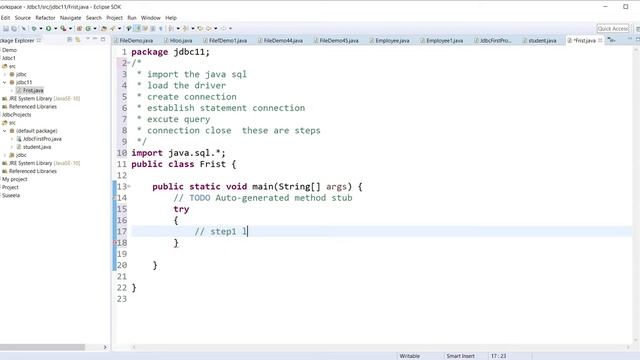Switch to the FileDemo44.java tab
The image size is (640, 360).
pos(280,40)
